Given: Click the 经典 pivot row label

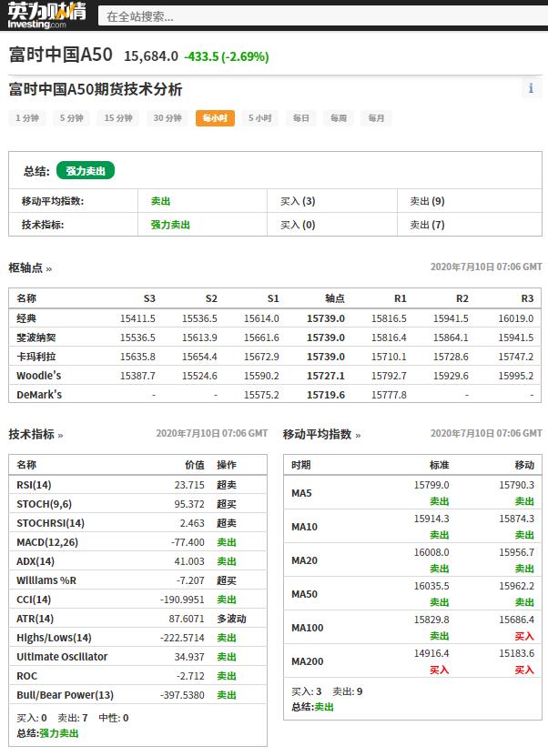Looking at the screenshot, I should [x=26, y=318].
